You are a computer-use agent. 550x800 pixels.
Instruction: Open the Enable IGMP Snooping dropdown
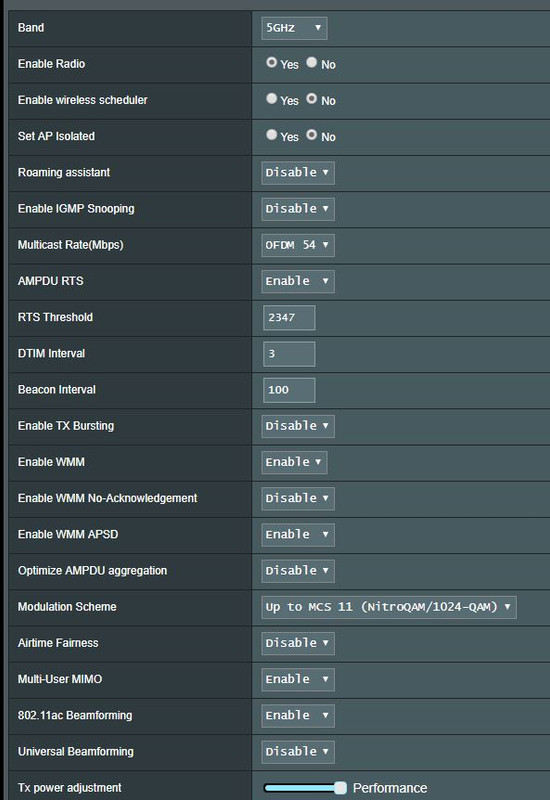pyautogui.click(x=298, y=209)
